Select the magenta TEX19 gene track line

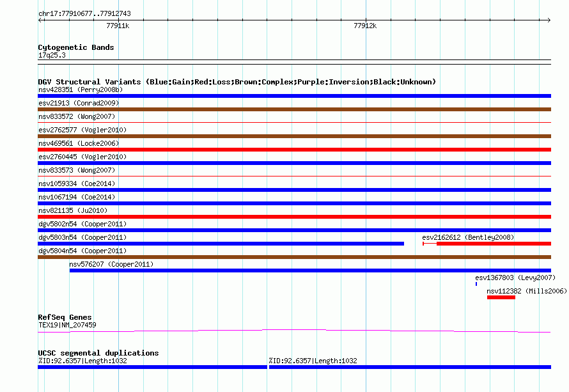294,331
